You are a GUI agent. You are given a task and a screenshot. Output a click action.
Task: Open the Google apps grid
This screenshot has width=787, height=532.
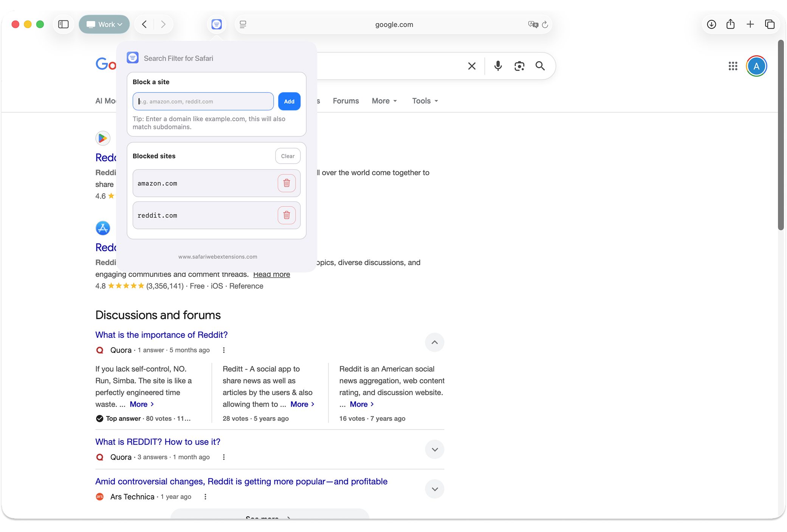coord(733,66)
